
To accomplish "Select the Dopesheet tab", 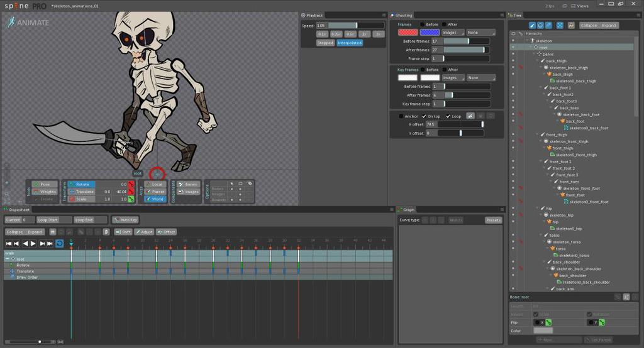I will (17, 209).
